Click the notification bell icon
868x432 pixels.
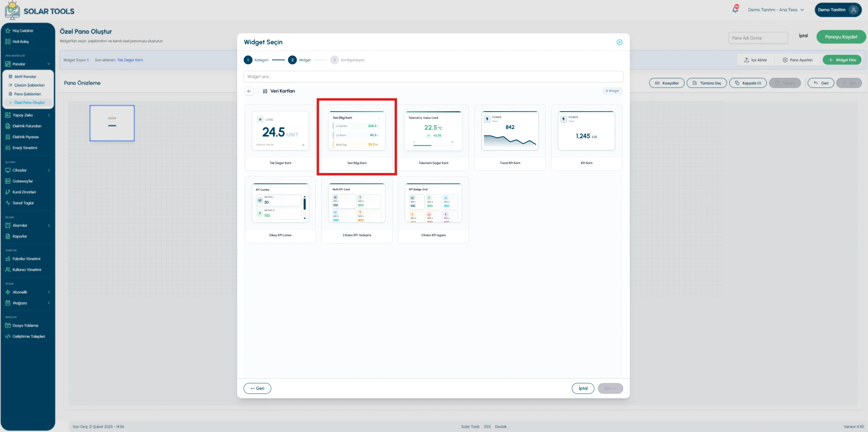(x=735, y=10)
